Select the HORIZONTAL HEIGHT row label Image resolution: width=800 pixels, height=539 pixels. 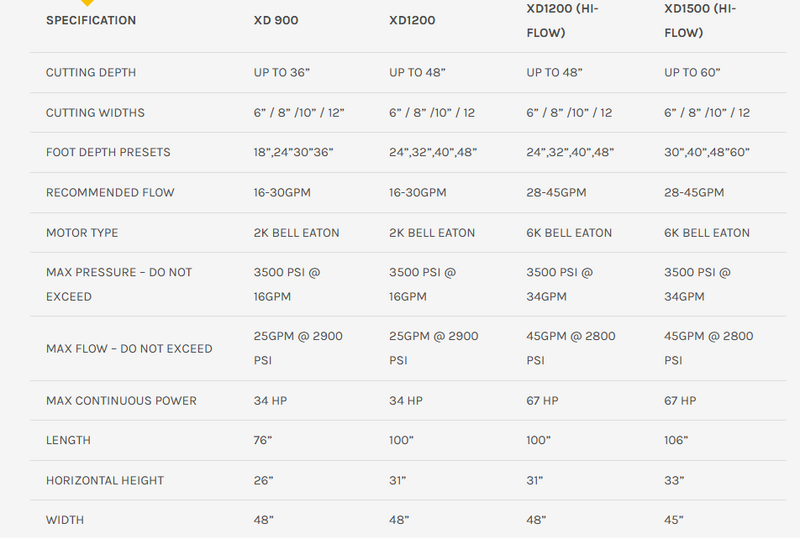coord(105,481)
